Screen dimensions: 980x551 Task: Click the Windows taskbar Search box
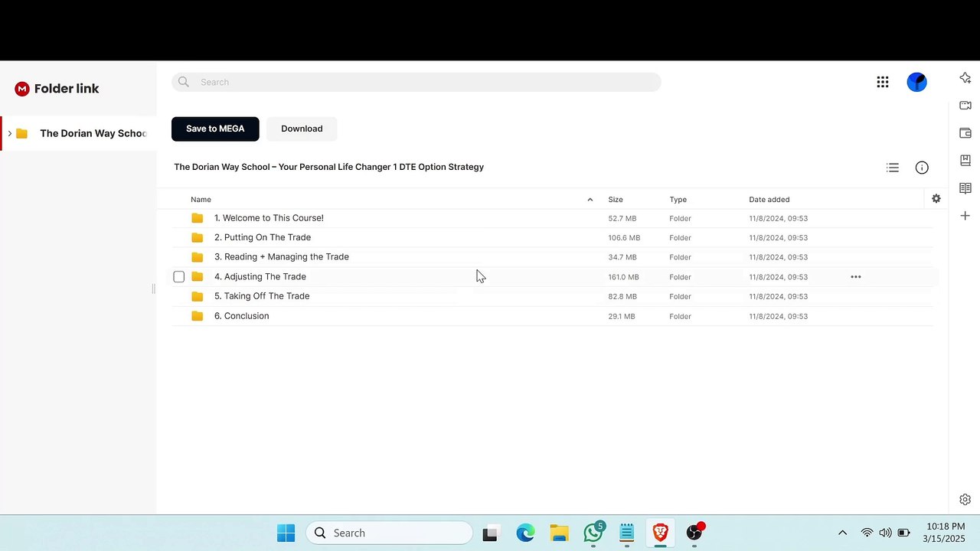[389, 533]
